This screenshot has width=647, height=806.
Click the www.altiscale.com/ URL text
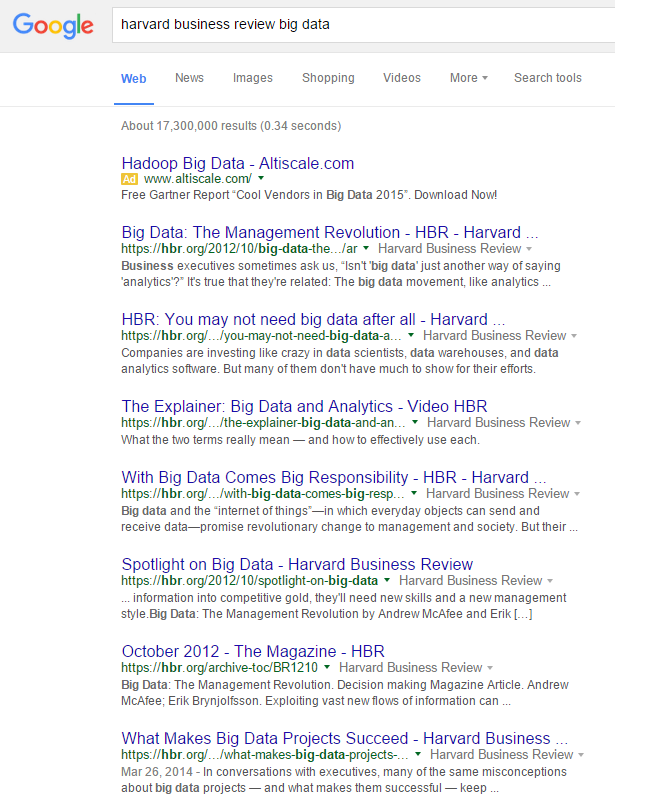pos(198,178)
